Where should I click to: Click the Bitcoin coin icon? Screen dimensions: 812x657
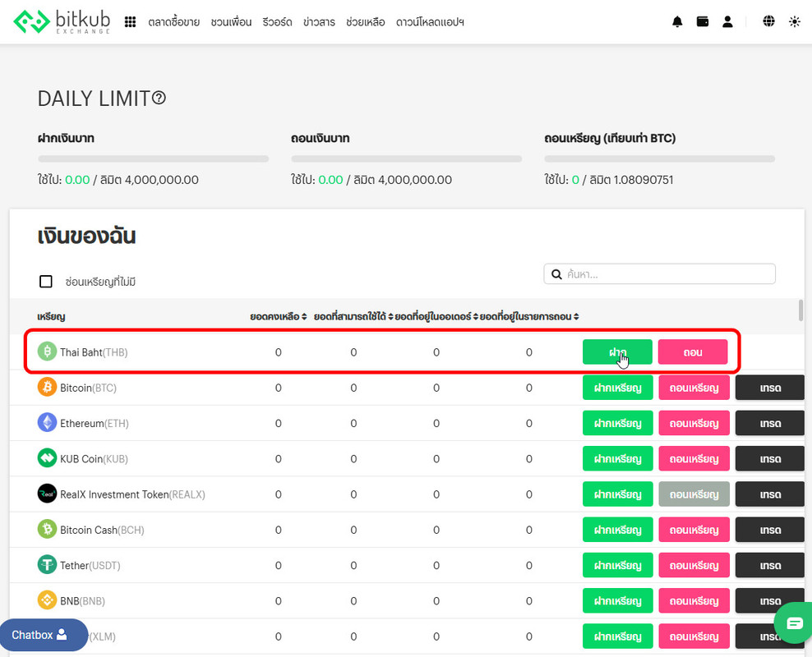point(47,387)
